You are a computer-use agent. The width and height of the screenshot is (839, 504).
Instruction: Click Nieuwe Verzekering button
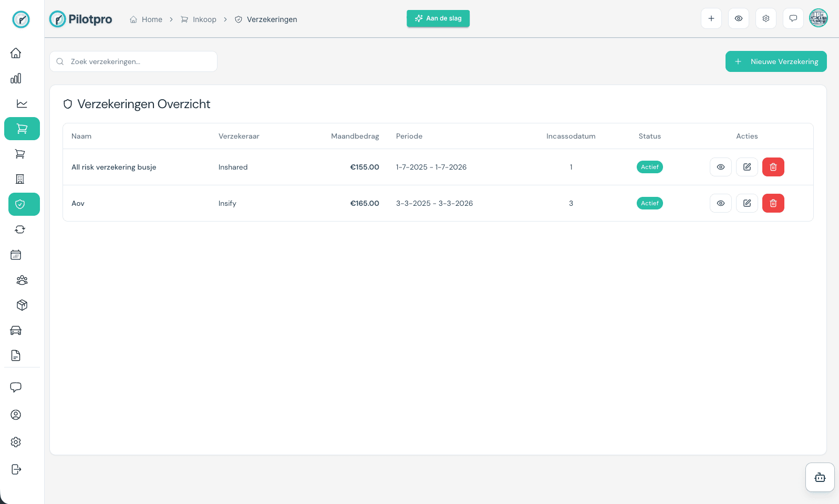[x=775, y=61]
